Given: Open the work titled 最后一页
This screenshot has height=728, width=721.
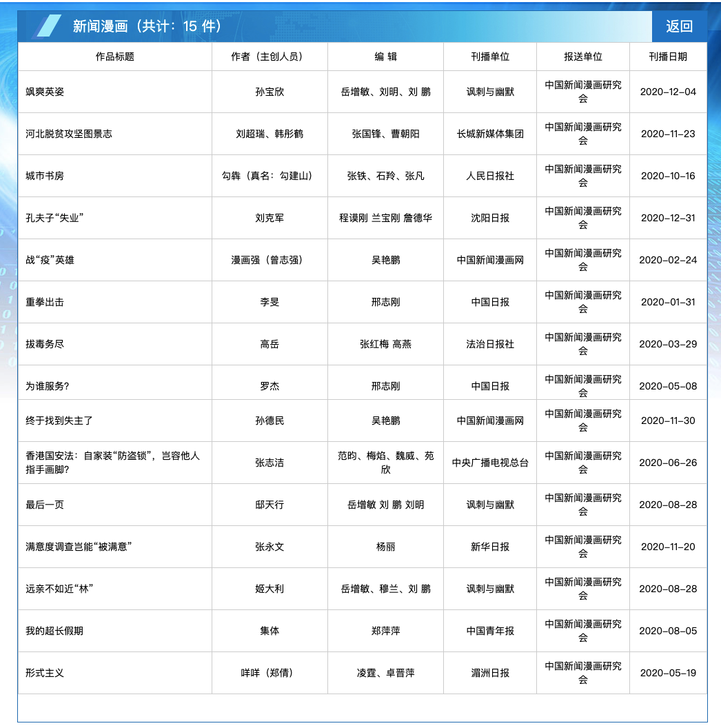Looking at the screenshot, I should click(x=45, y=505).
